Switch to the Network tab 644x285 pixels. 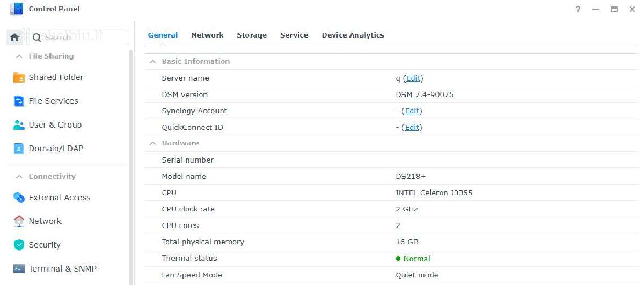207,35
